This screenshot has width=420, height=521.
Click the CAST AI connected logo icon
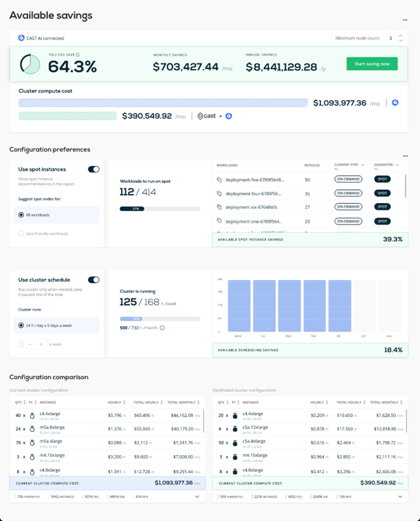coord(21,39)
